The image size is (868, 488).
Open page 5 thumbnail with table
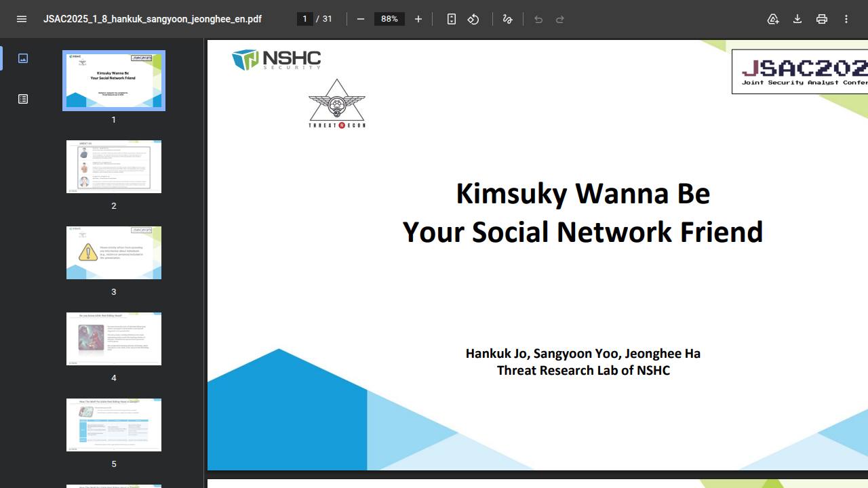tap(114, 425)
